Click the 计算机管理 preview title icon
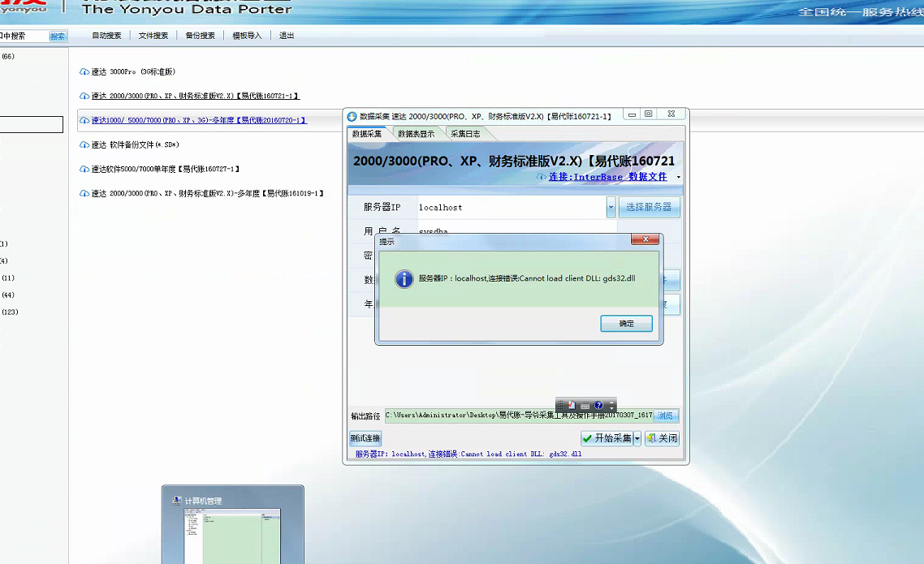924x564 pixels. click(176, 501)
